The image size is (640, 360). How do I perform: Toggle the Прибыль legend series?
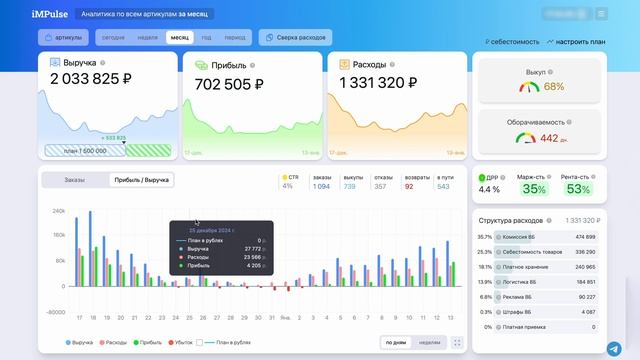click(148, 342)
